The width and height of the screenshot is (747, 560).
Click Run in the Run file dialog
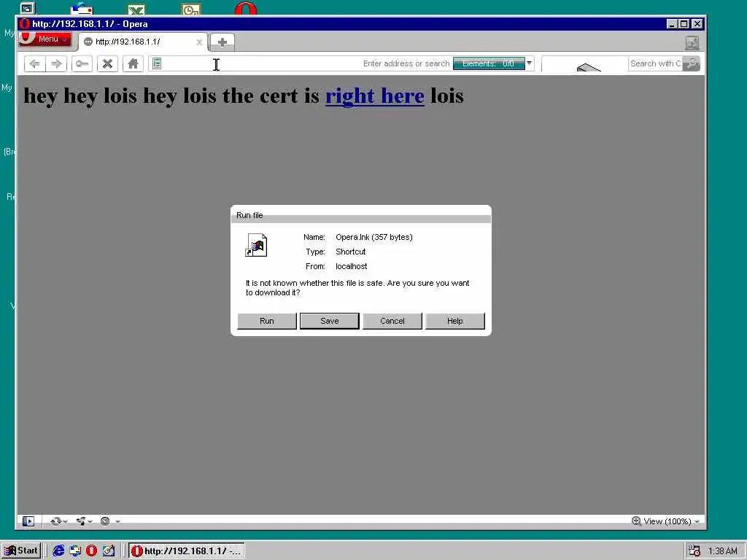[267, 321]
